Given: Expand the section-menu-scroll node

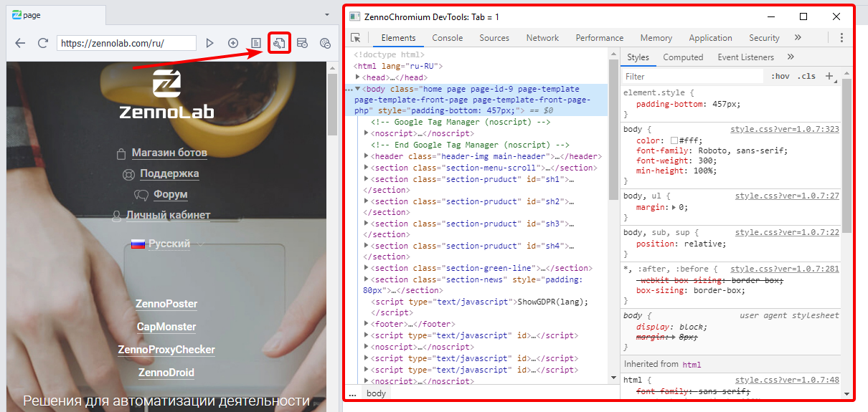Looking at the screenshot, I should click(x=367, y=168).
